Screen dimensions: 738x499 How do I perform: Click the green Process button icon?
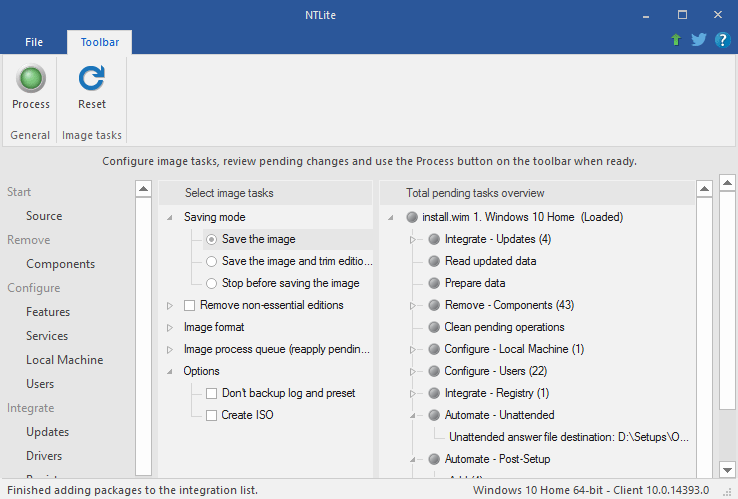(x=31, y=78)
